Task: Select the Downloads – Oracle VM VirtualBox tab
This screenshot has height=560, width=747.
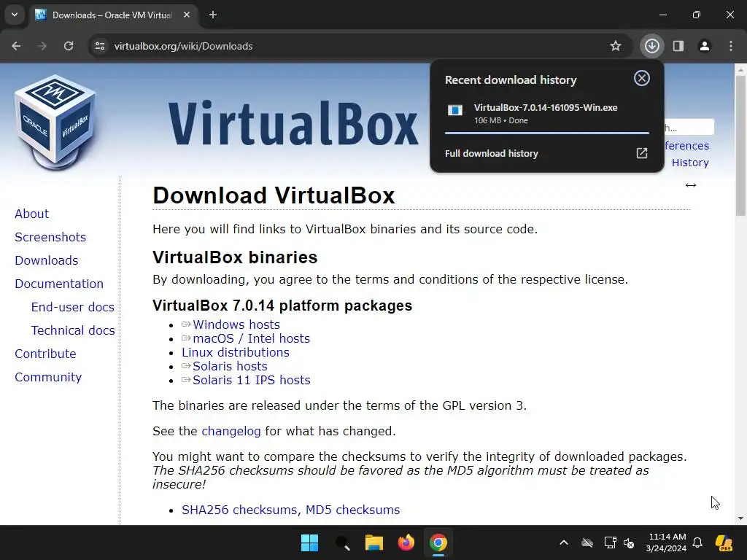Action: 113,15
